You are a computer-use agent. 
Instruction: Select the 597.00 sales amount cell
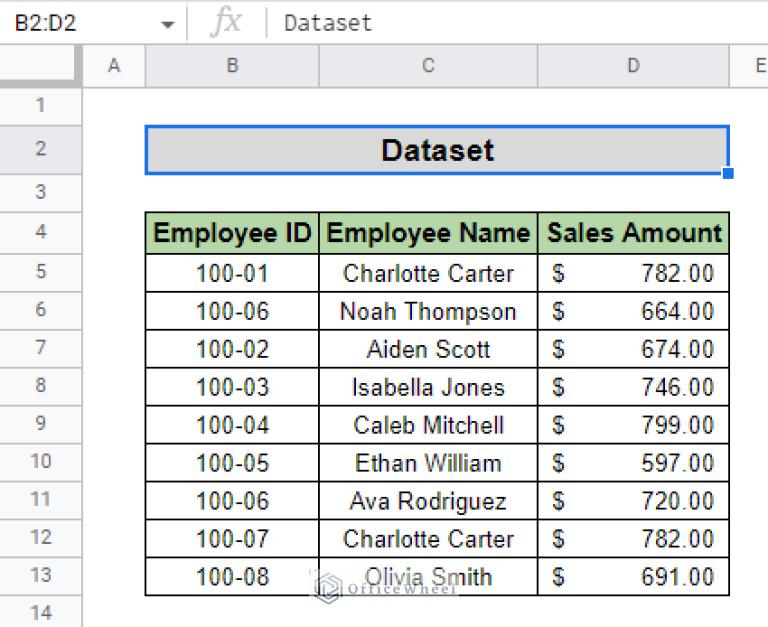point(633,463)
